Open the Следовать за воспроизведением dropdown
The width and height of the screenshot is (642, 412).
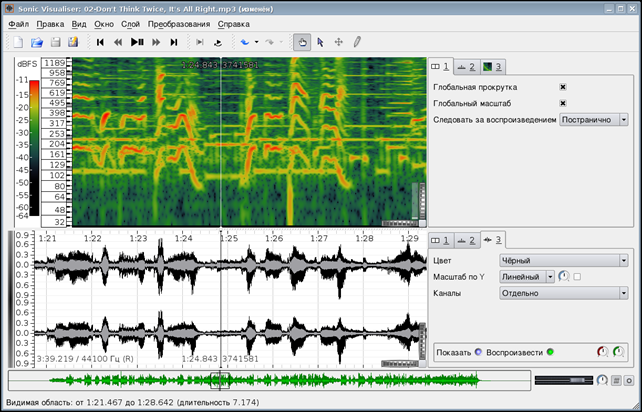click(594, 119)
